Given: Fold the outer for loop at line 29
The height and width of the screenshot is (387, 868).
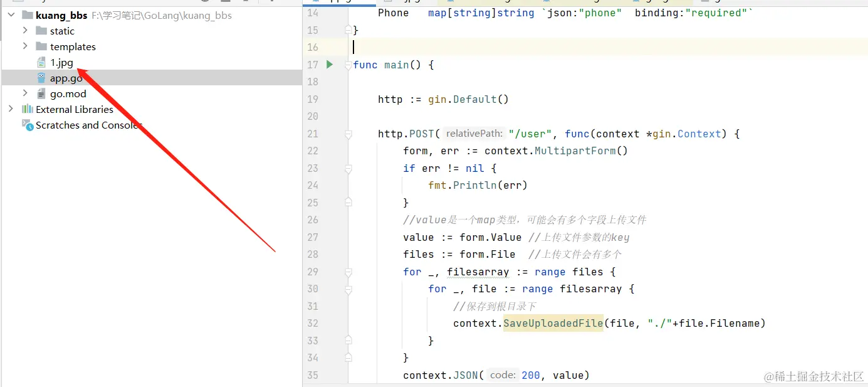Looking at the screenshot, I should click(x=348, y=272).
